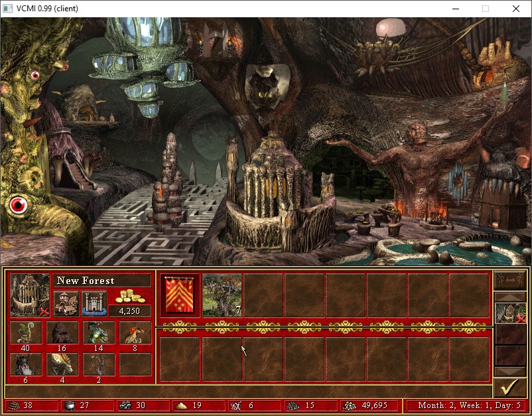Click the gold coins income icon
The height and width of the screenshot is (416, 532).
tap(130, 297)
